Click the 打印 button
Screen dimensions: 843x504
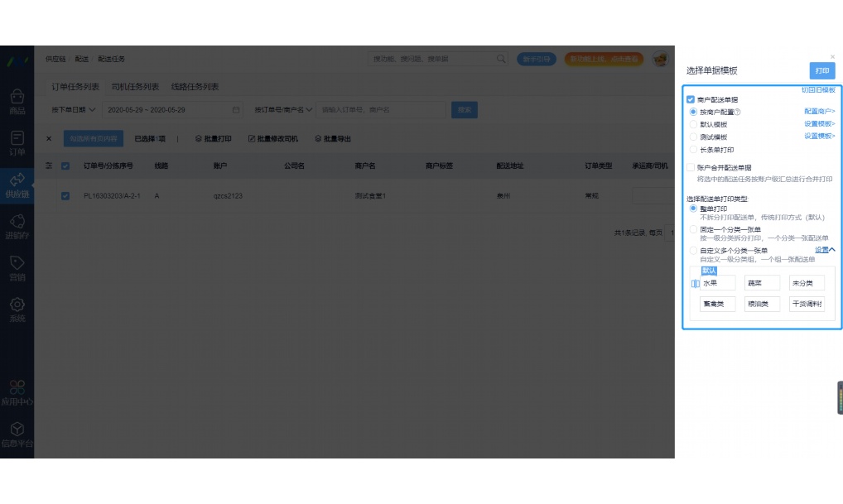click(x=821, y=70)
